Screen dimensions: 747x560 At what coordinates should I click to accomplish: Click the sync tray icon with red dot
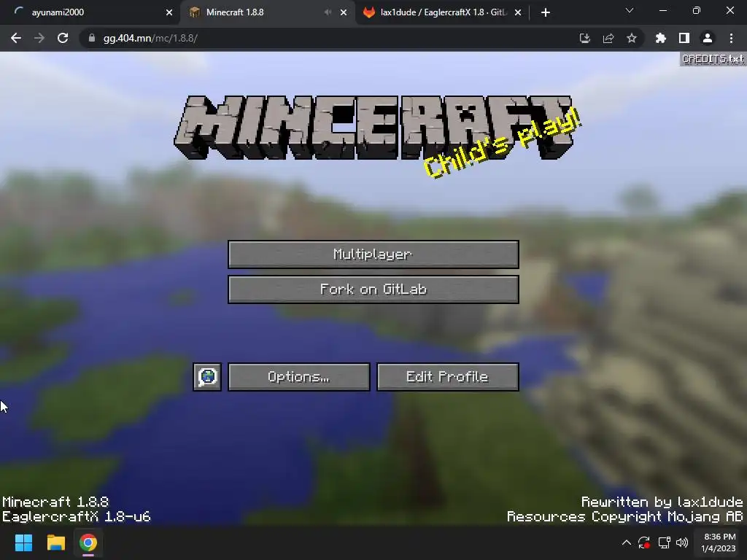[x=644, y=542]
